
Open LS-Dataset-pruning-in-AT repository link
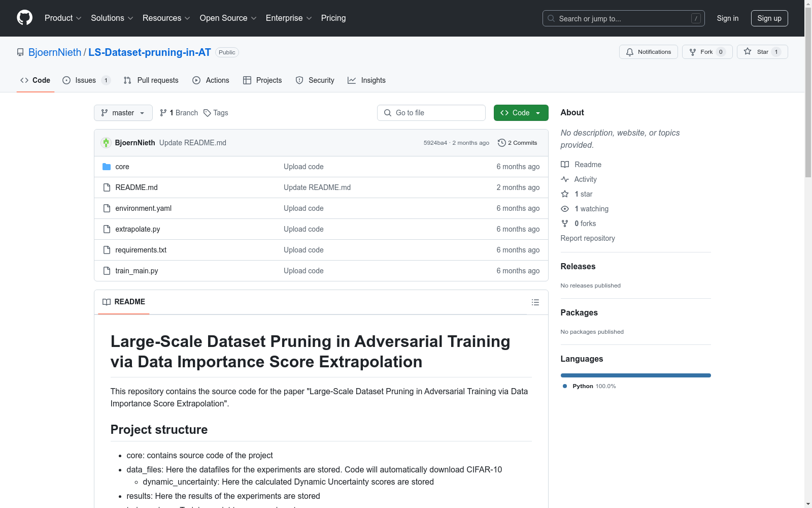point(150,52)
